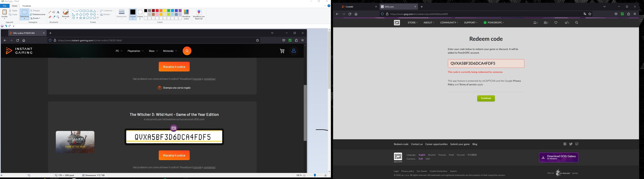
Task: Open the GOG wishlist heart icon
Action: point(556,23)
